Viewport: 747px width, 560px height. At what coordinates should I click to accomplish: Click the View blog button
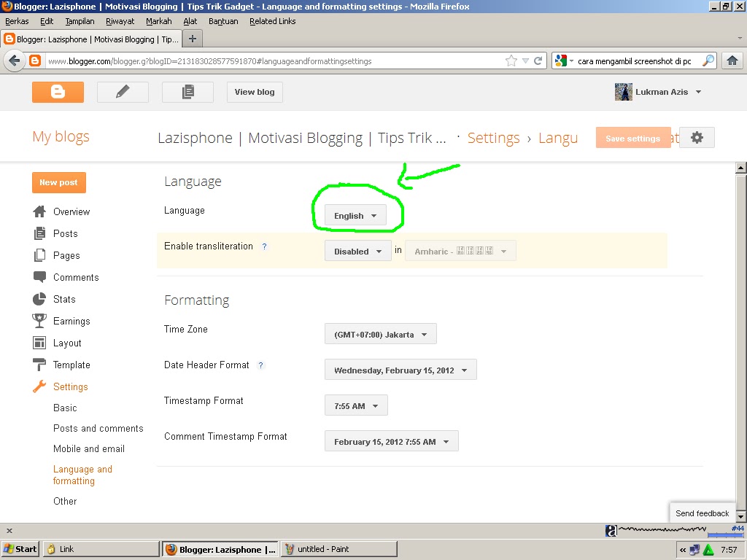click(x=255, y=92)
